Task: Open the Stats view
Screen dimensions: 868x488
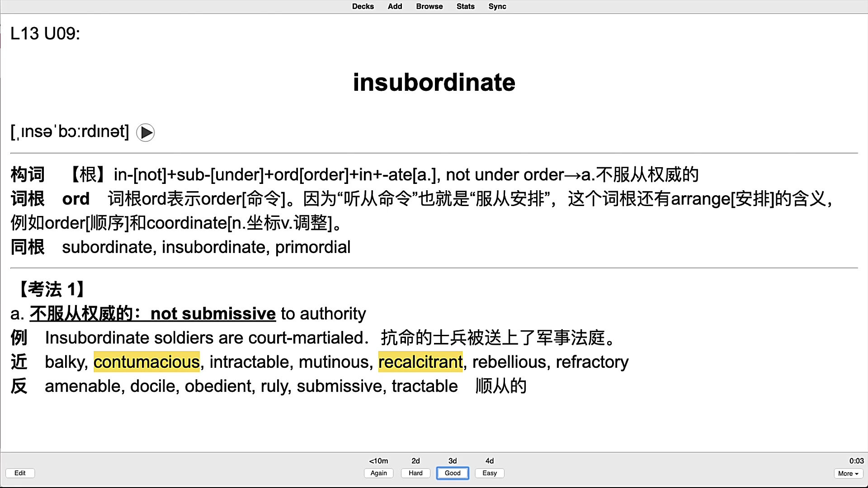Action: pos(465,6)
